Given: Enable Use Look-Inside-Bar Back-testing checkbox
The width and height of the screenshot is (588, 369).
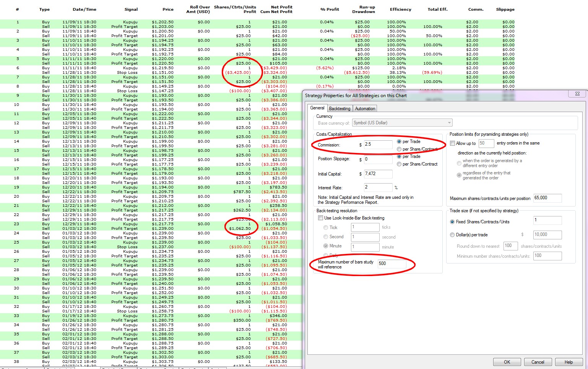Looking at the screenshot, I should 321,218.
